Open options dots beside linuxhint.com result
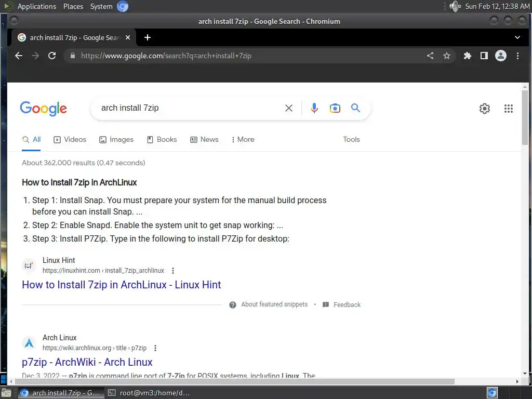This screenshot has width=532, height=399. (x=173, y=270)
